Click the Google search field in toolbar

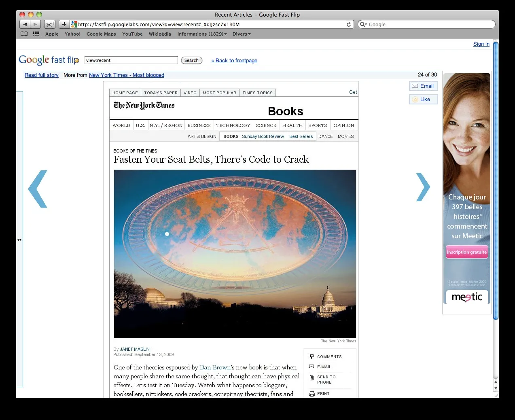pyautogui.click(x=426, y=24)
